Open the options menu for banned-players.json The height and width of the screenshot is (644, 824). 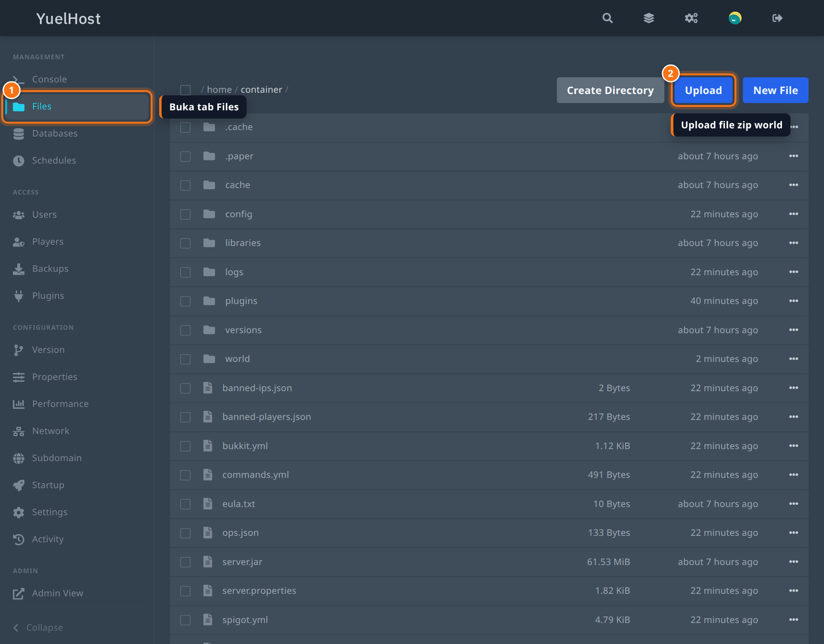tap(794, 417)
